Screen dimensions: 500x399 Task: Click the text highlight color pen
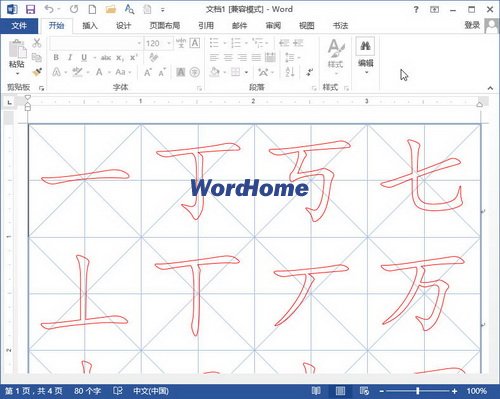pos(78,72)
